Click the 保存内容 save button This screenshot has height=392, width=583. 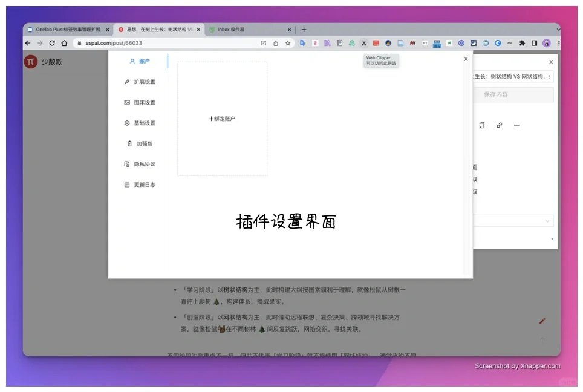pos(513,94)
